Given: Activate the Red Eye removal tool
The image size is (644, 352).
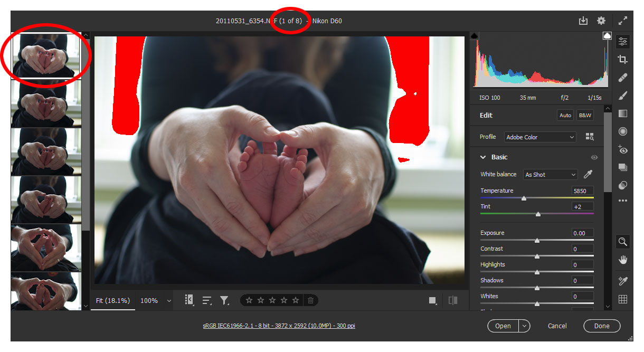Looking at the screenshot, I should 623,150.
